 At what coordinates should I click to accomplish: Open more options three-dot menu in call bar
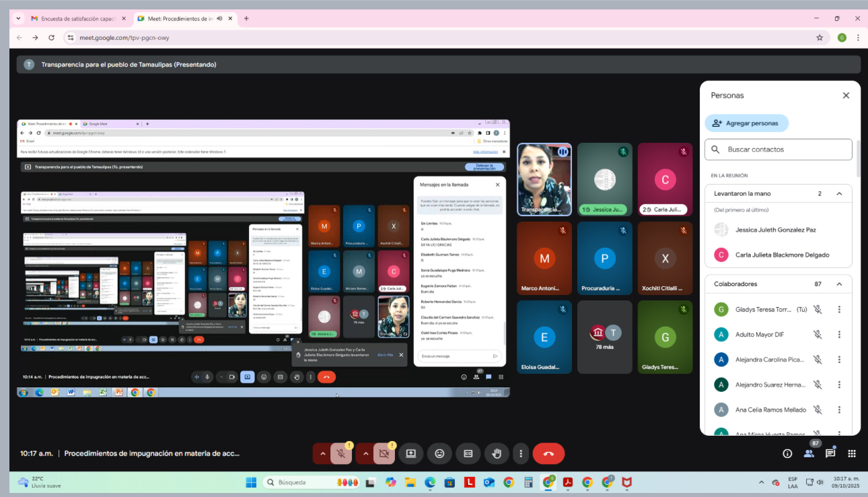521,454
